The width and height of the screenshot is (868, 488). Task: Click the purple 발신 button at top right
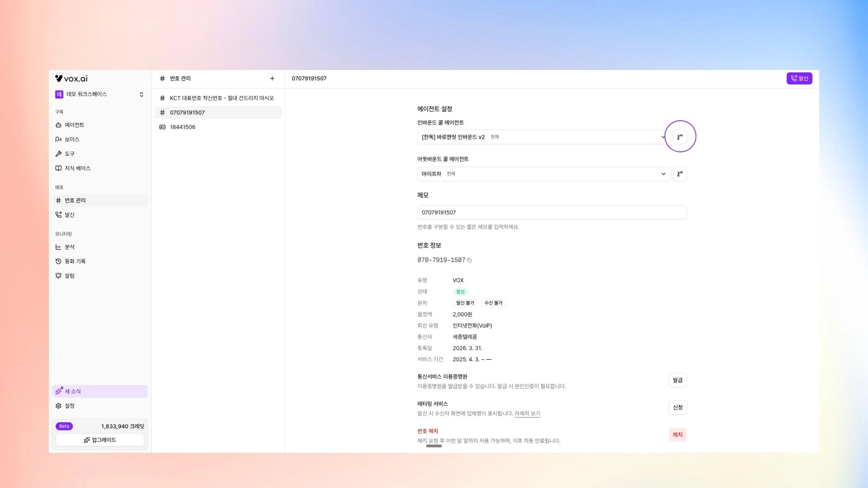tap(799, 79)
